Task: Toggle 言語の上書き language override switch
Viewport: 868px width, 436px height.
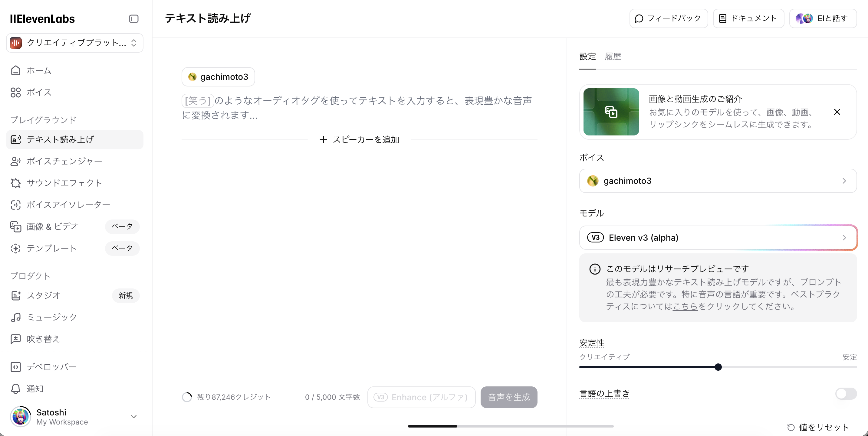Action: [846, 394]
